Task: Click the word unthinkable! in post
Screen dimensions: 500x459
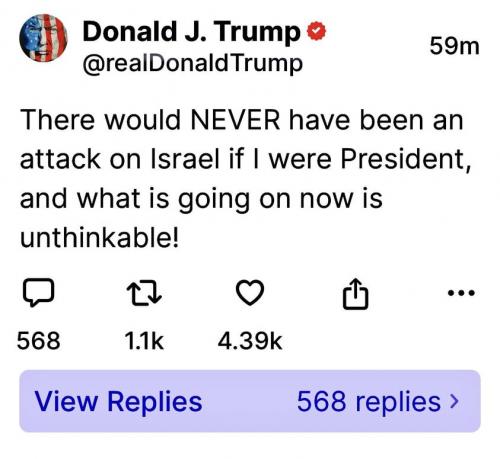Action: point(99,238)
